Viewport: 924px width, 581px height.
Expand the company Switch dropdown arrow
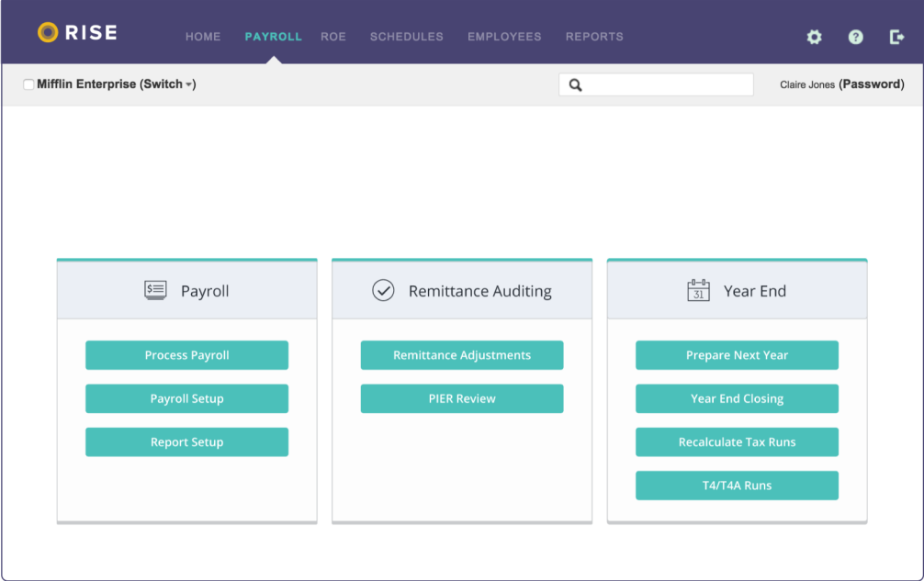tap(188, 85)
